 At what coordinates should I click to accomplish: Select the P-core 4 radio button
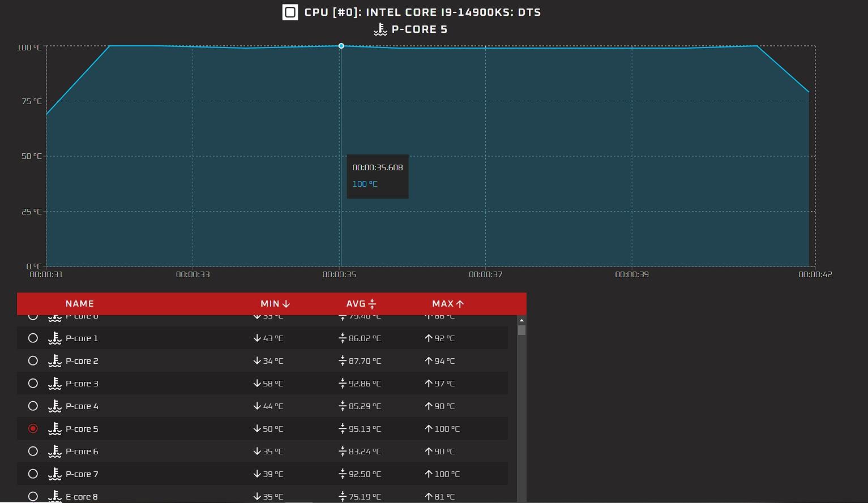pyautogui.click(x=33, y=406)
